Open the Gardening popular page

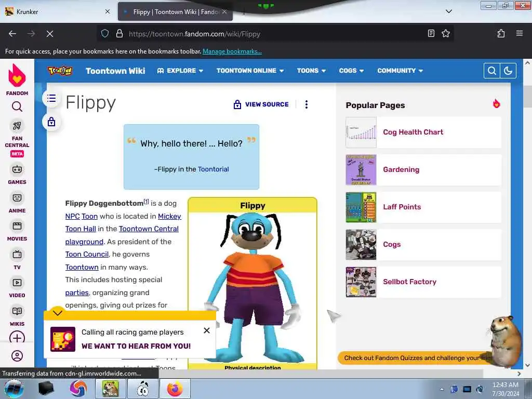point(423,170)
